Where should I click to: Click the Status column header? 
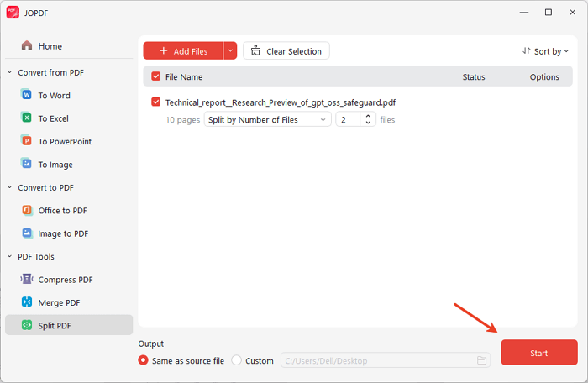(x=474, y=77)
